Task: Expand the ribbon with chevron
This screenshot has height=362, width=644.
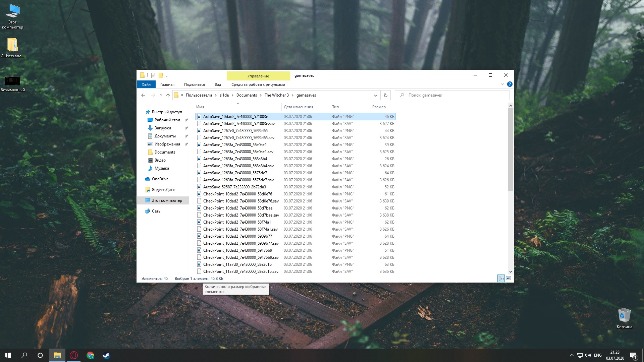Action: point(502,84)
